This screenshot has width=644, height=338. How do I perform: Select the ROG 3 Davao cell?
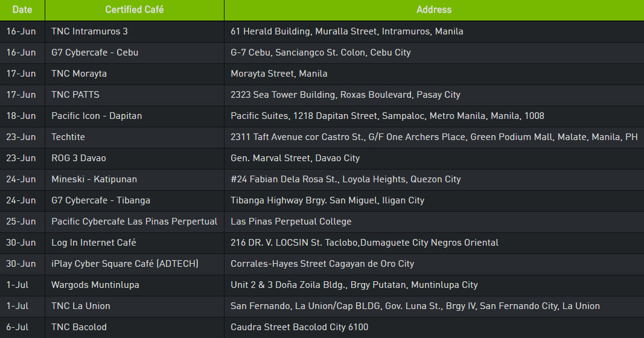coord(135,159)
